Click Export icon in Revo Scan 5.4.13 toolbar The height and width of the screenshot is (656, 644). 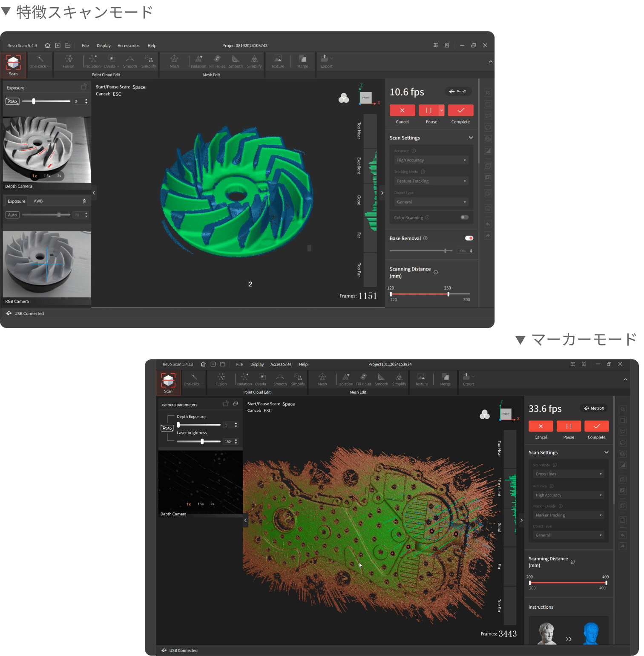467,377
